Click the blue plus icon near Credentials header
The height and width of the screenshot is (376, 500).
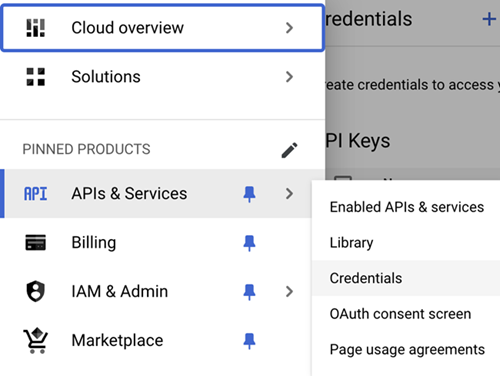[489, 19]
